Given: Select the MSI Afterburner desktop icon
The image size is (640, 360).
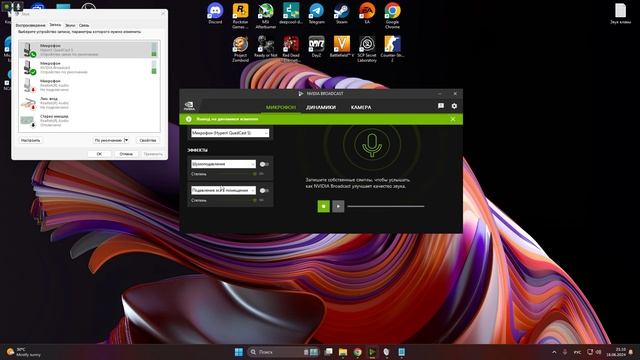Looking at the screenshot, I should 266,16.
